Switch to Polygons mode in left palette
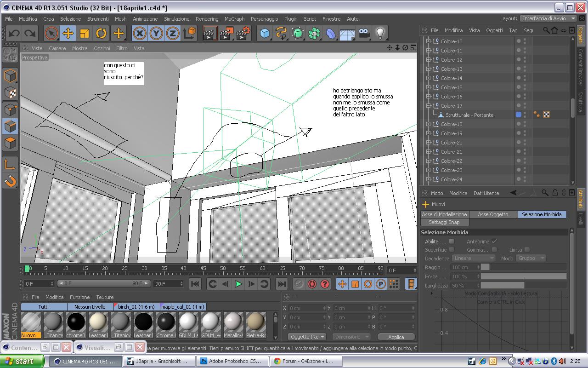 tap(10, 143)
